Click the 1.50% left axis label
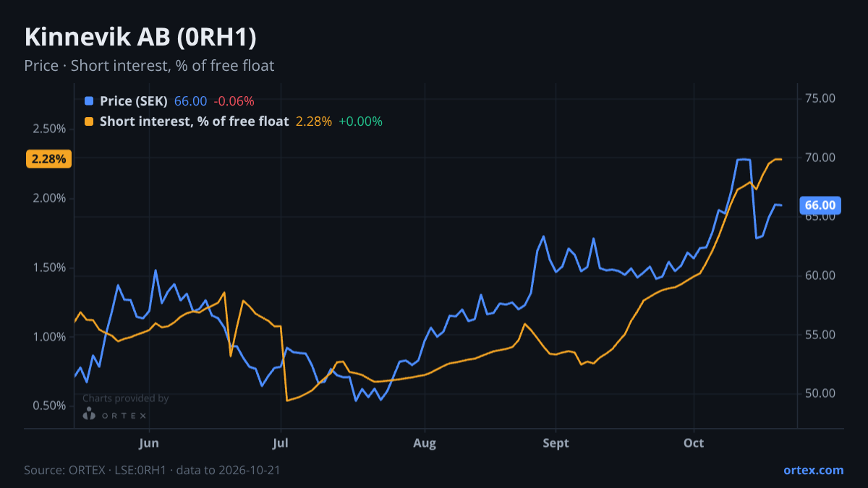The image size is (868, 488). point(49,267)
